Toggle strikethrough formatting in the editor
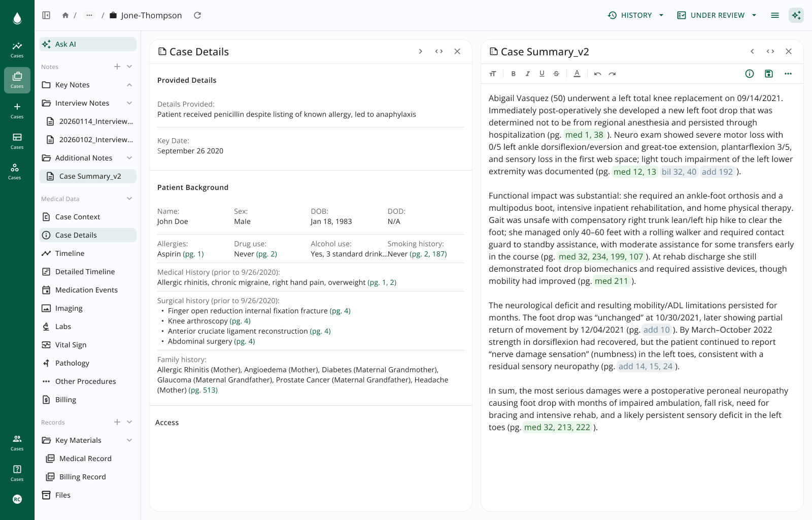Screen dimensions: 812x520 click(556, 74)
